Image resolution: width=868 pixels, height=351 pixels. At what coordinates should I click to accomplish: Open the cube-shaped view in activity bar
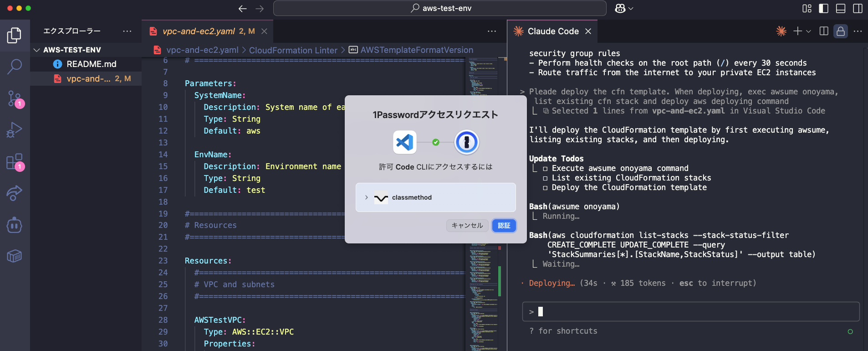pyautogui.click(x=15, y=256)
